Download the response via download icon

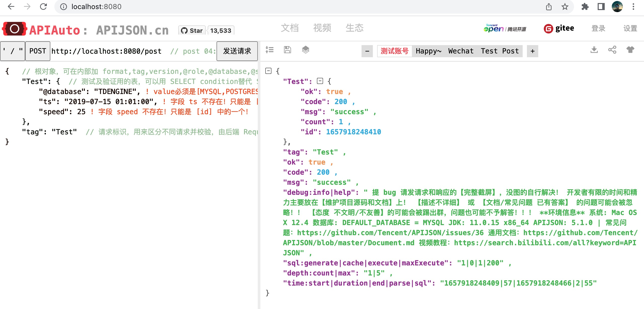click(x=594, y=50)
